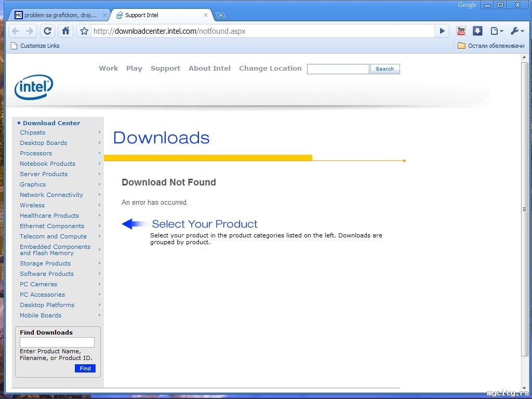Click the page vertical scrollbar thumb
The image size is (532, 399).
pyautogui.click(x=525, y=209)
